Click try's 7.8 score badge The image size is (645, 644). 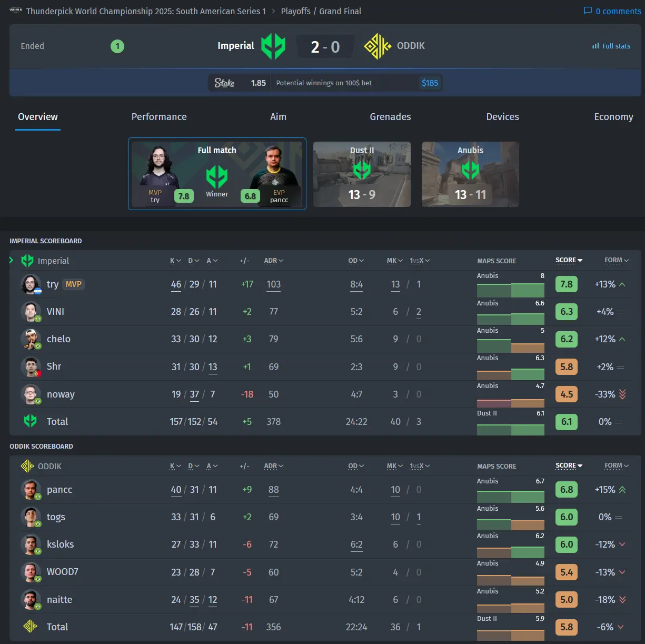567,284
